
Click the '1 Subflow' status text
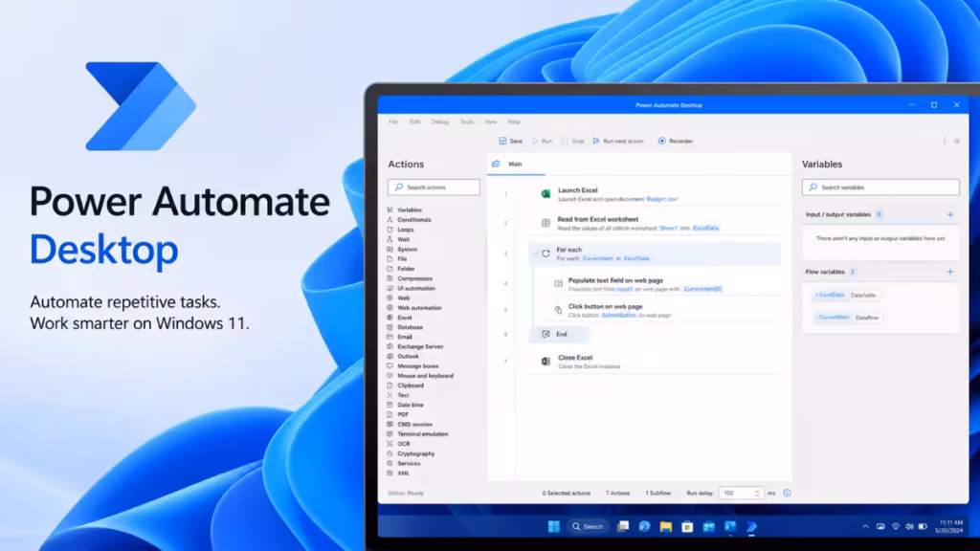(658, 493)
